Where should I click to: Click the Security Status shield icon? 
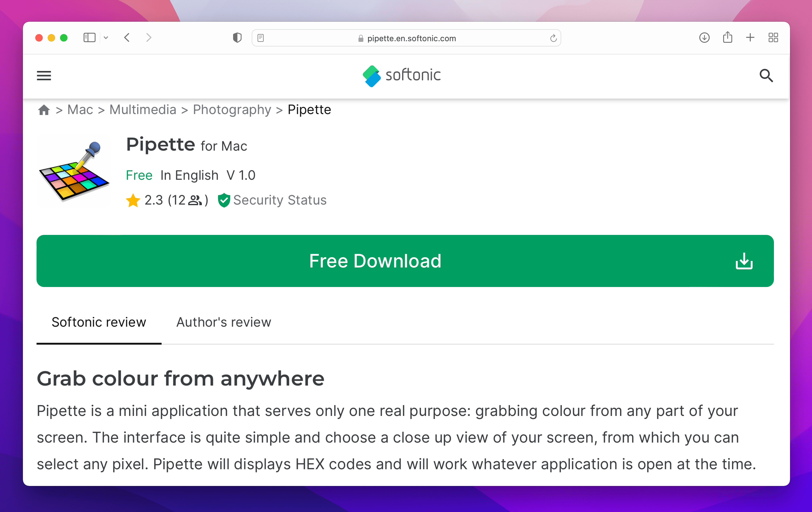tap(224, 200)
